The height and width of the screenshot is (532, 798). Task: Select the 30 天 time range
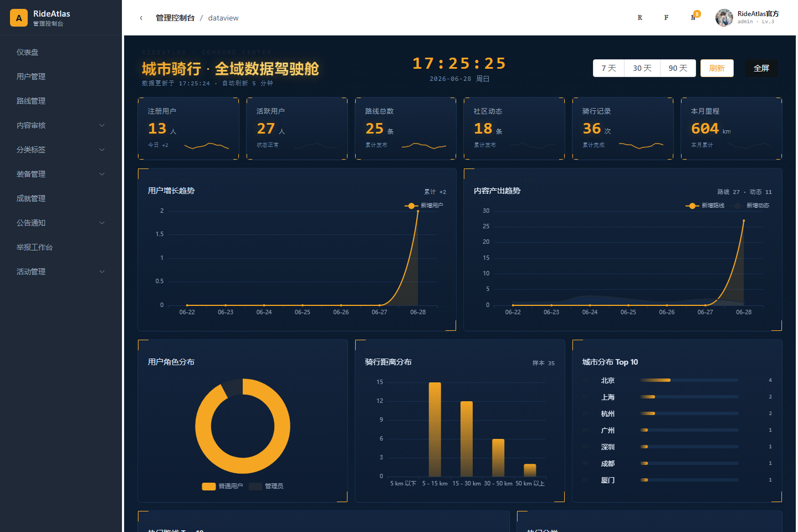coord(642,68)
